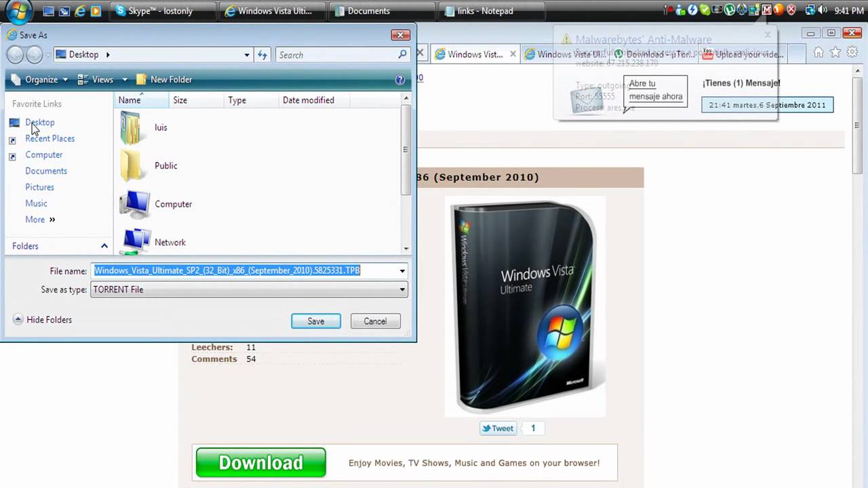Screen dimensions: 868x488
Task: Click Abre tu mensaje ahora link
Action: pyautogui.click(x=655, y=90)
